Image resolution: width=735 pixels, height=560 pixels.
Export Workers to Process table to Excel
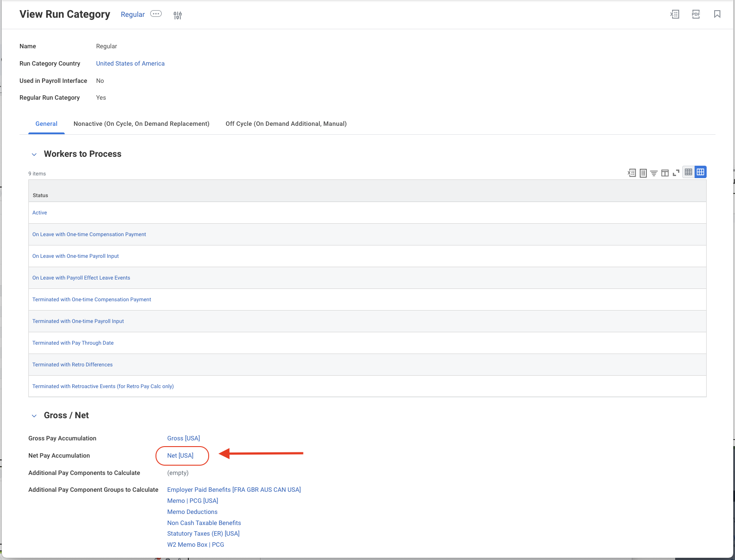632,173
